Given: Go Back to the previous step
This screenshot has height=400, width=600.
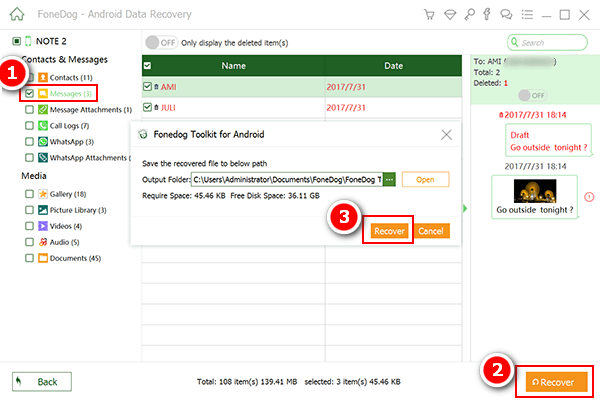Looking at the screenshot, I should click(x=42, y=382).
